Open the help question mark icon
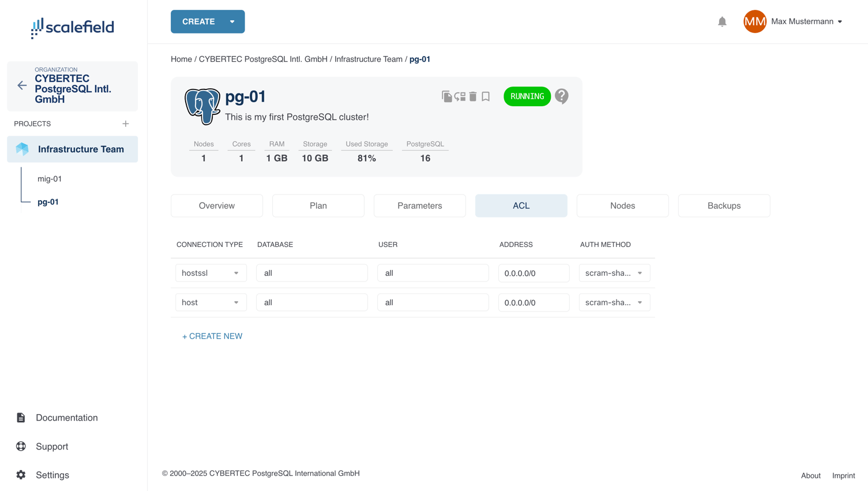The image size is (868, 491). tap(561, 96)
